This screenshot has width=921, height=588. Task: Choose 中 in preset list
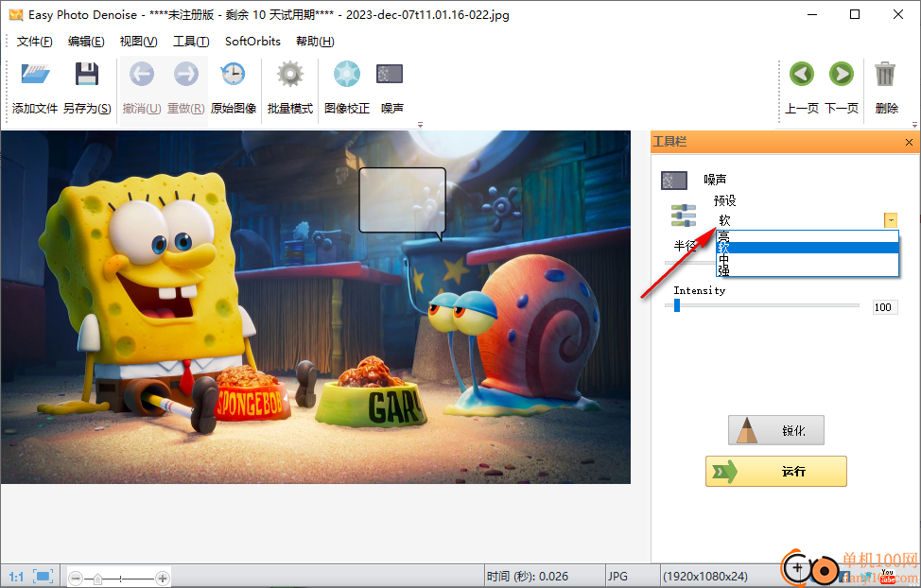pyautogui.click(x=808, y=259)
